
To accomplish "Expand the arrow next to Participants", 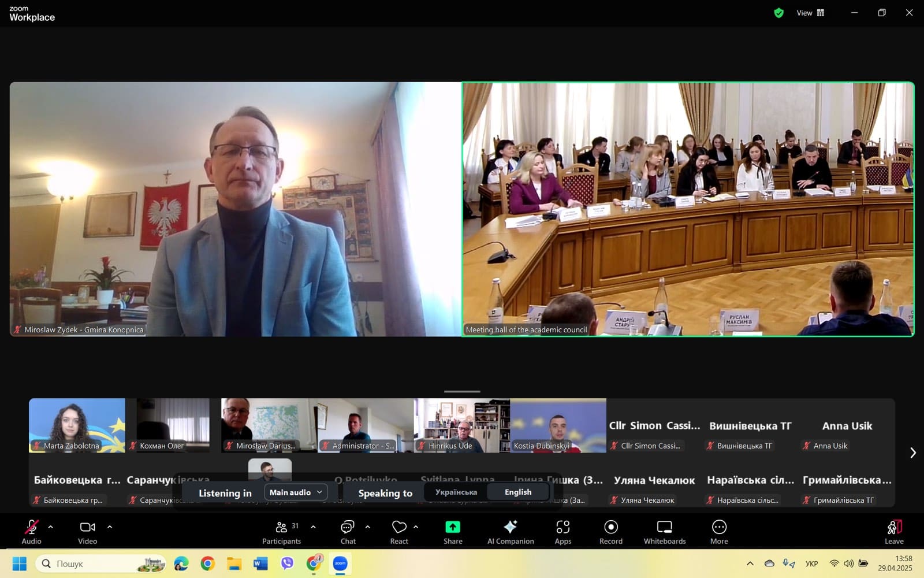I will click(x=313, y=527).
